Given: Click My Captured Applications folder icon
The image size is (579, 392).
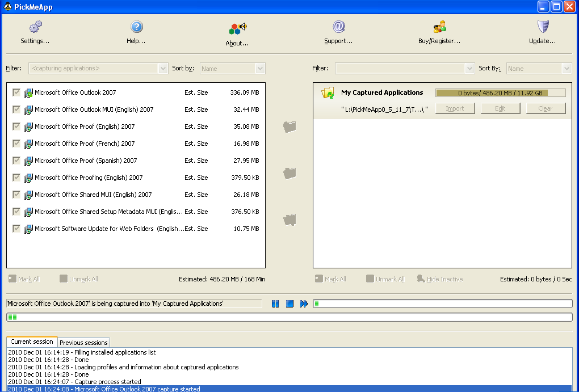Looking at the screenshot, I should 328,92.
